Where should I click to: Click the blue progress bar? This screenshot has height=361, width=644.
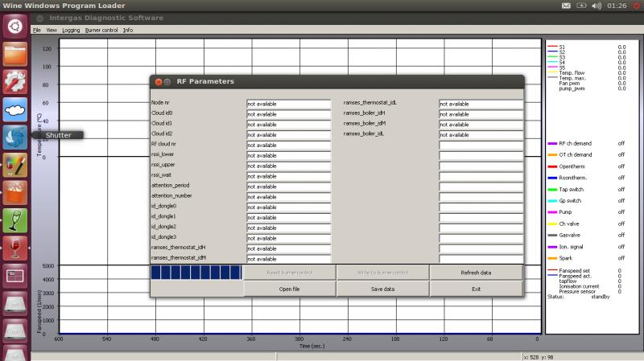point(196,273)
